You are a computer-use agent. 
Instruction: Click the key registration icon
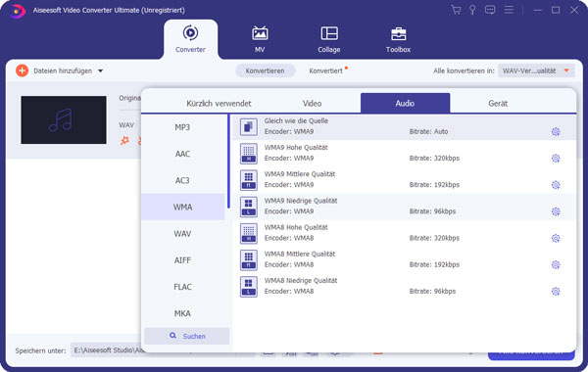coord(472,10)
